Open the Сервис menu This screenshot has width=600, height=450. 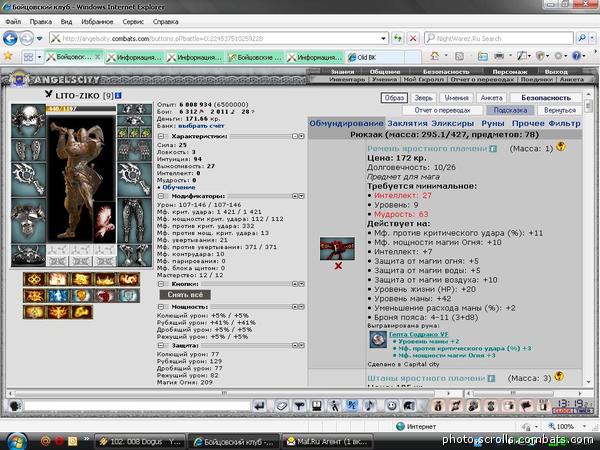(x=133, y=21)
